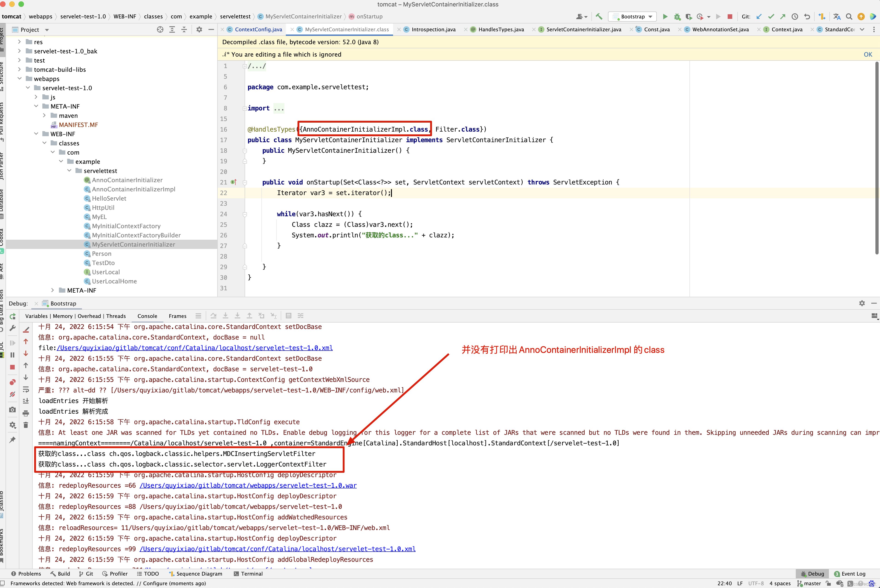
Task: Click OK on the ignored-file notification
Action: pyautogui.click(x=868, y=54)
